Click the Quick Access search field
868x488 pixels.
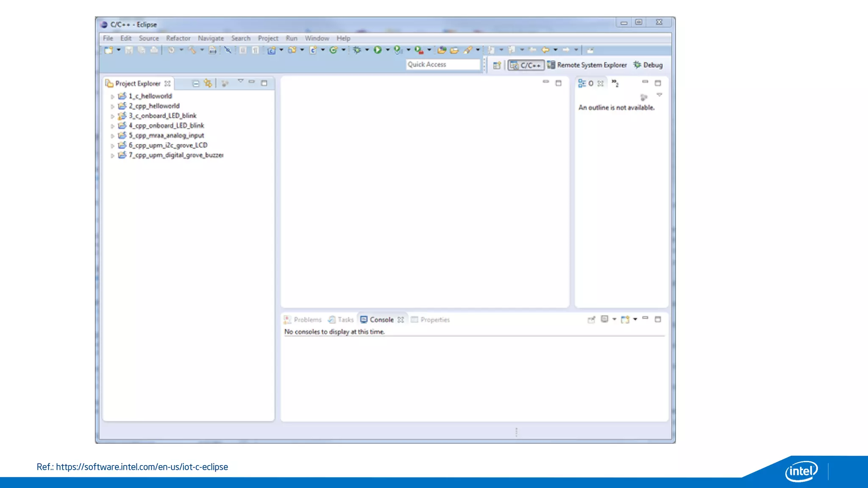[x=442, y=64]
